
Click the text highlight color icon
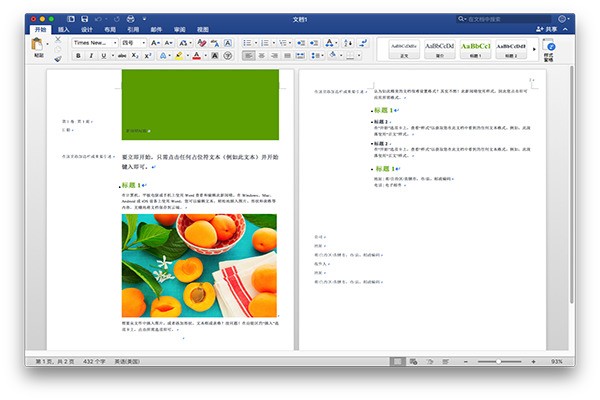point(180,57)
